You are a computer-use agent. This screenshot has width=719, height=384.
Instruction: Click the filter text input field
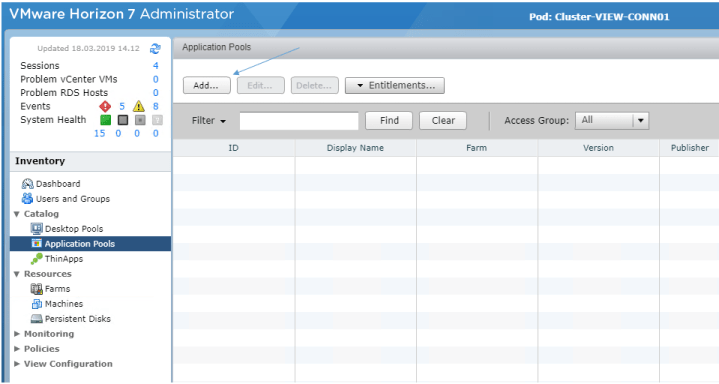299,121
